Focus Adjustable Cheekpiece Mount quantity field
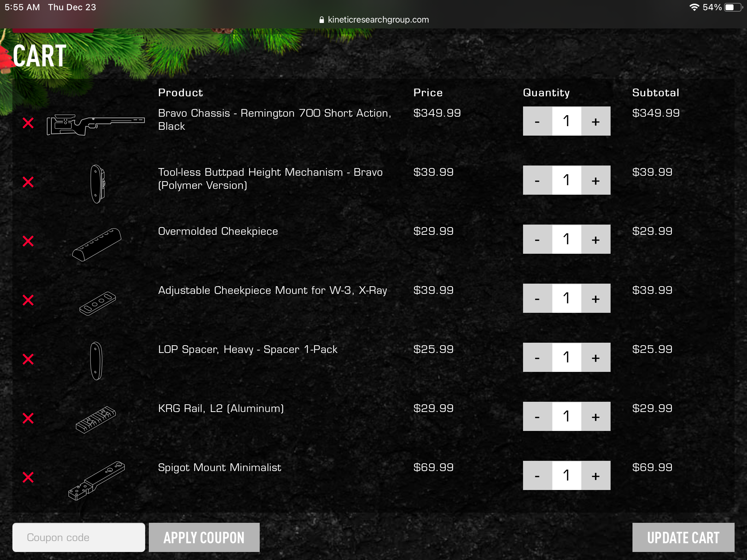Image resolution: width=747 pixels, height=560 pixels. [566, 298]
